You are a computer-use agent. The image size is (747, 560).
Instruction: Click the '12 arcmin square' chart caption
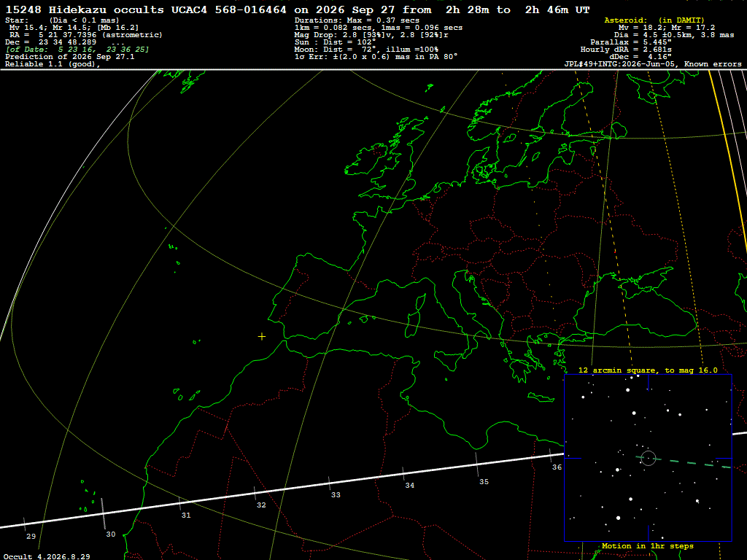[x=648, y=370]
